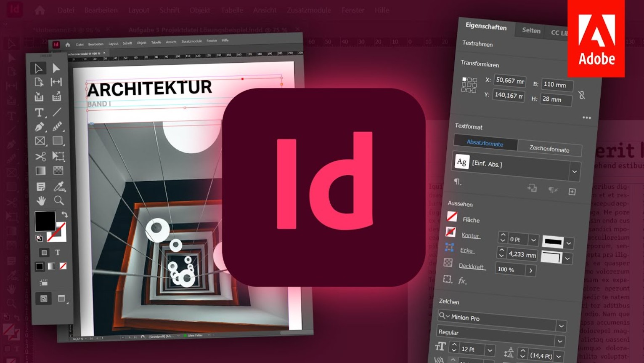The width and height of the screenshot is (644, 363).
Task: Expand the Einf. Abs. paragraph style dropdown
Action: pos(574,171)
